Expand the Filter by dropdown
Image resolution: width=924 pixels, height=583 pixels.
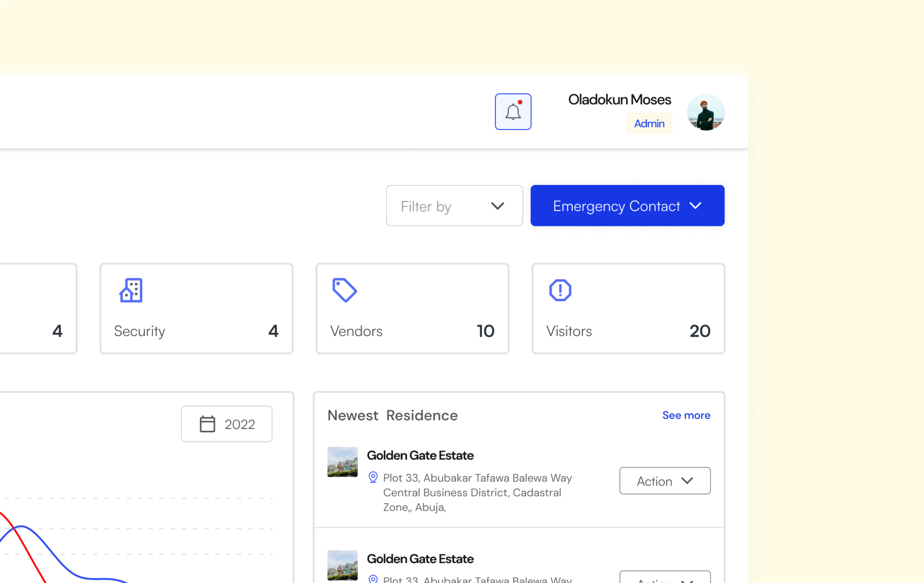454,206
